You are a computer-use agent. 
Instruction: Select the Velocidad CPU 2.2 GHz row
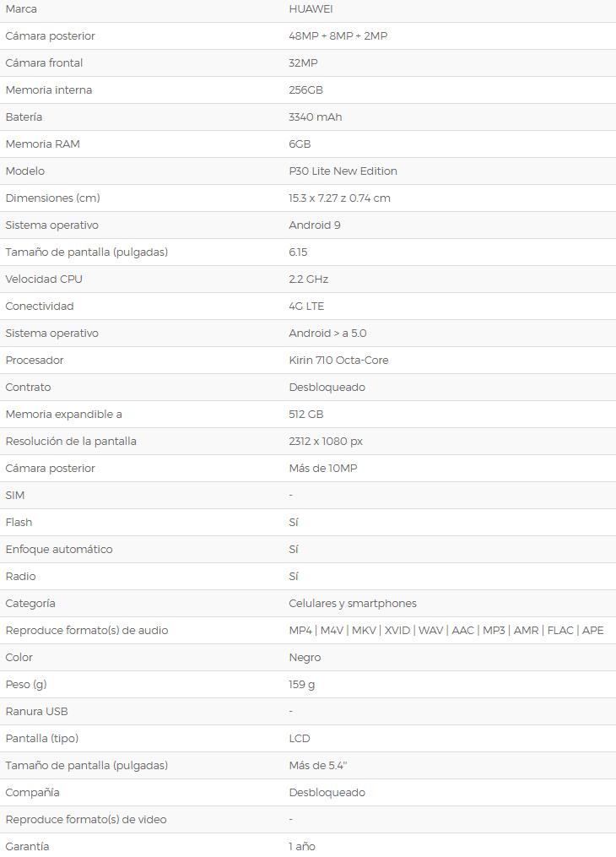(x=308, y=279)
